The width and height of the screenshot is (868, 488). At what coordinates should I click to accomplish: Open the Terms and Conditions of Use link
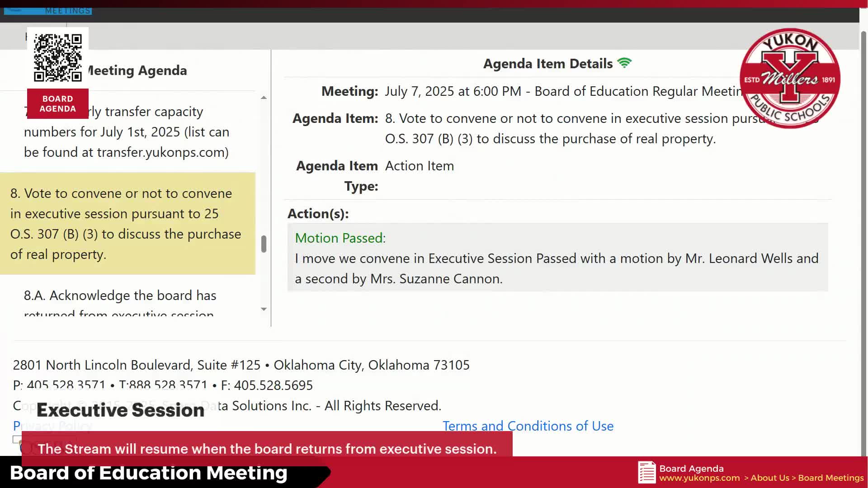(x=528, y=426)
